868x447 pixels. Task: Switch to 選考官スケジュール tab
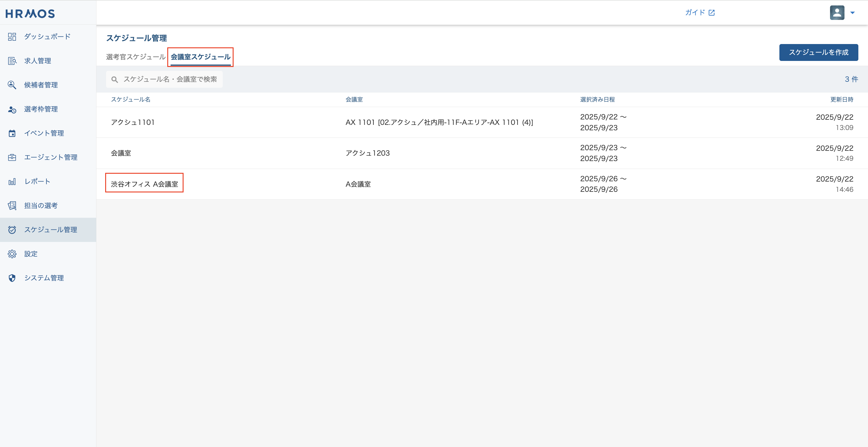[135, 57]
